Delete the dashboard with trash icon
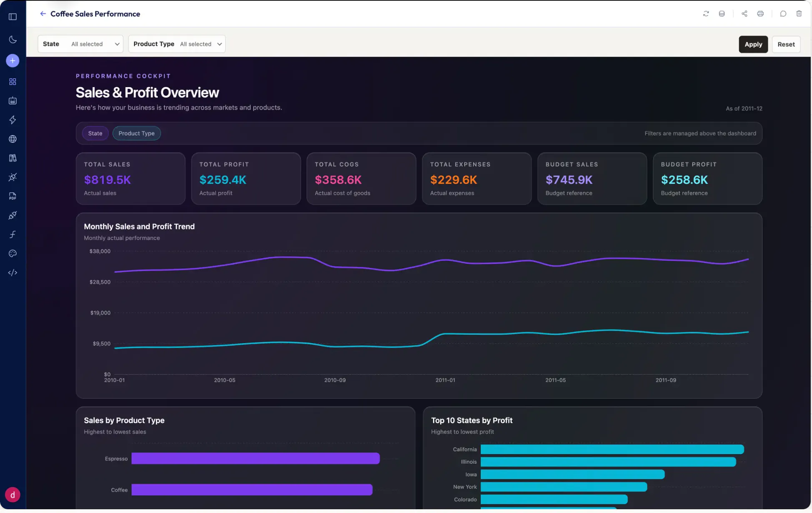The width and height of the screenshot is (812, 513). coord(799,14)
